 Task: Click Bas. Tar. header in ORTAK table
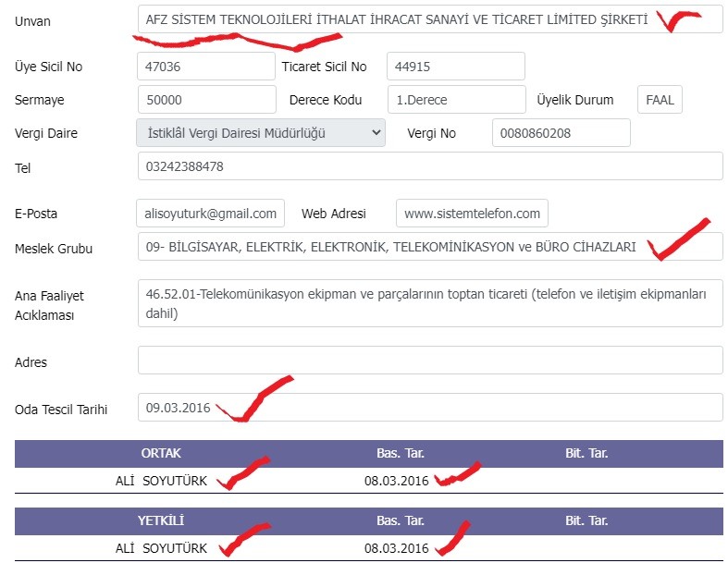coord(401,454)
